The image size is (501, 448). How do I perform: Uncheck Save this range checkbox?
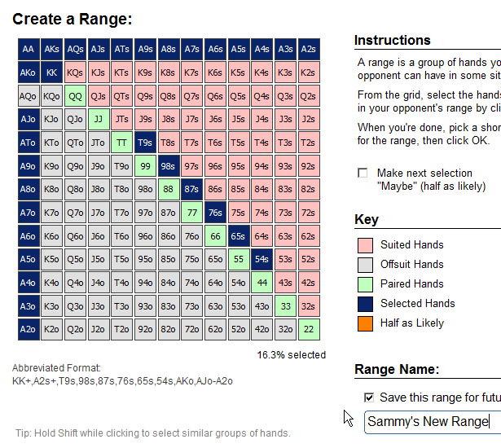tap(369, 397)
